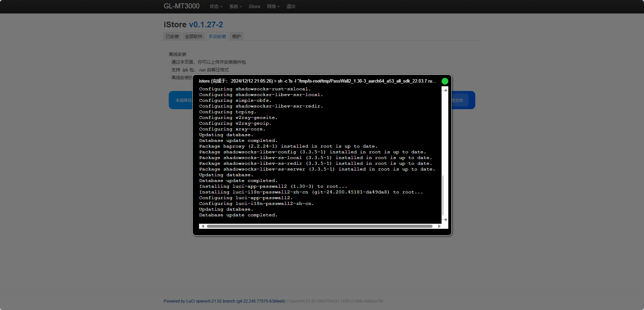Click the terminal scroll up arrow

pos(445,90)
